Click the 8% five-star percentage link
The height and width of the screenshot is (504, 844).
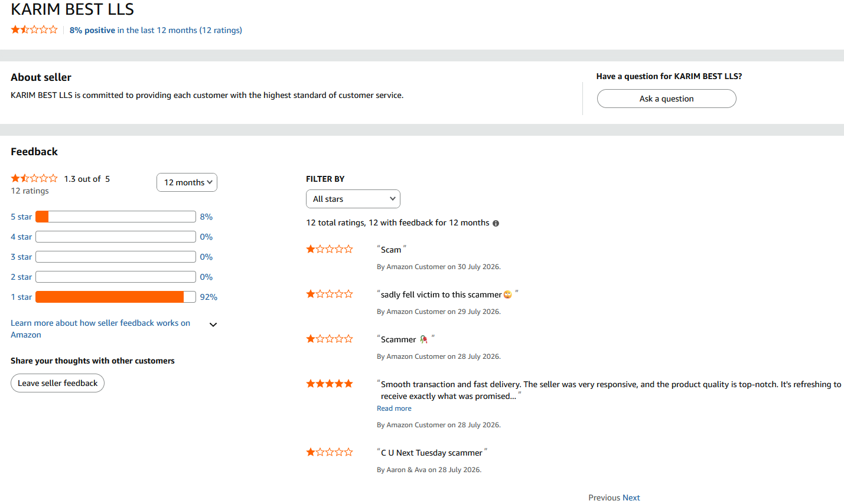[x=206, y=217]
